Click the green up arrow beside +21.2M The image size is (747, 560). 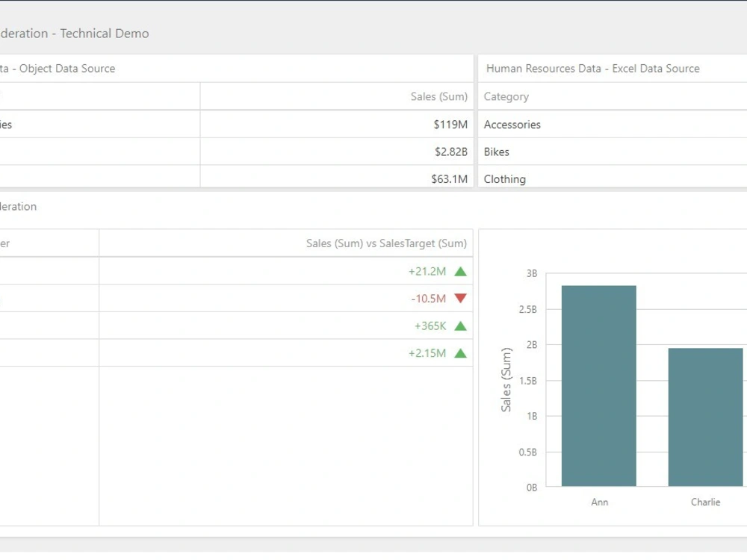[462, 271]
